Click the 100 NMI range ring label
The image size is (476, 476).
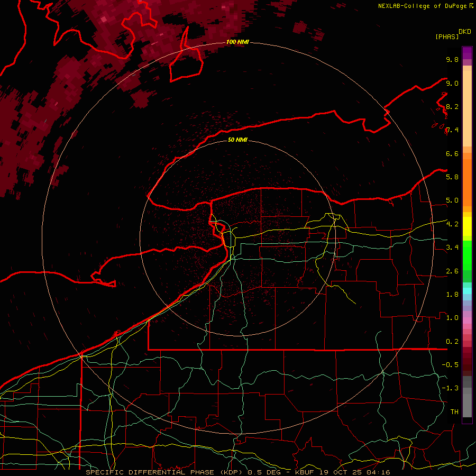click(237, 42)
